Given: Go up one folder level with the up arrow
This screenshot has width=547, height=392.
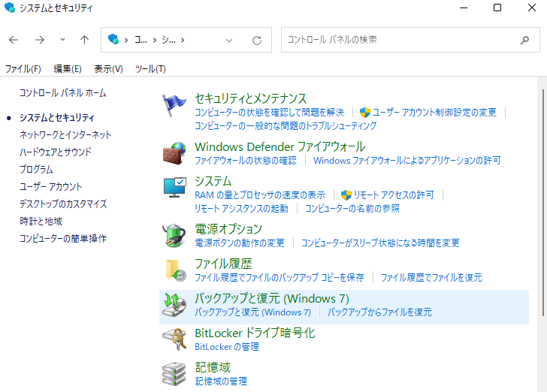Looking at the screenshot, I should pyautogui.click(x=85, y=40).
